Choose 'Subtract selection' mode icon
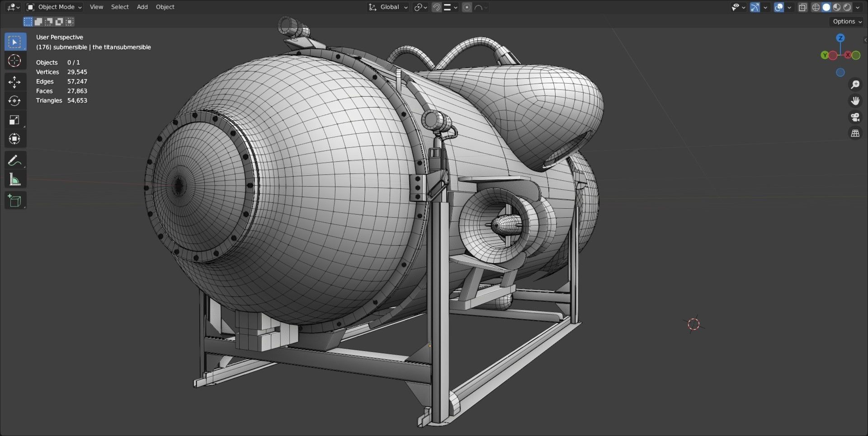868x436 pixels. point(49,22)
